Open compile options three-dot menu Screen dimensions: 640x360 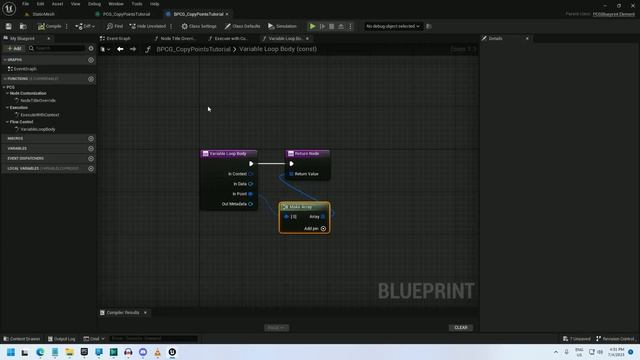tap(67, 26)
